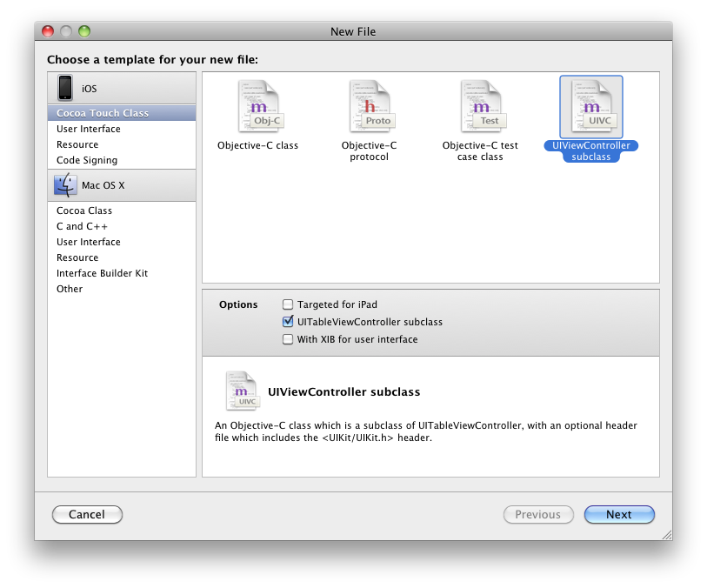Select Code Signing category
Viewport: 707px width, 588px height.
122,161
